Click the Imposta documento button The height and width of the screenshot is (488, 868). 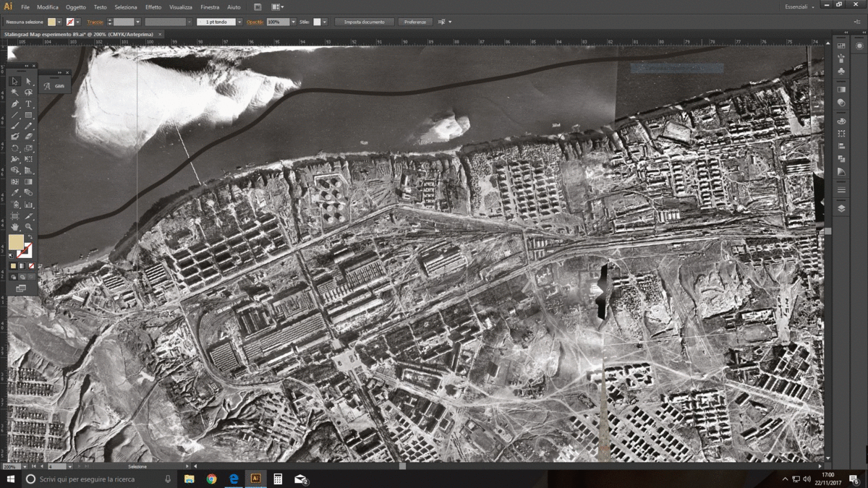coord(365,22)
